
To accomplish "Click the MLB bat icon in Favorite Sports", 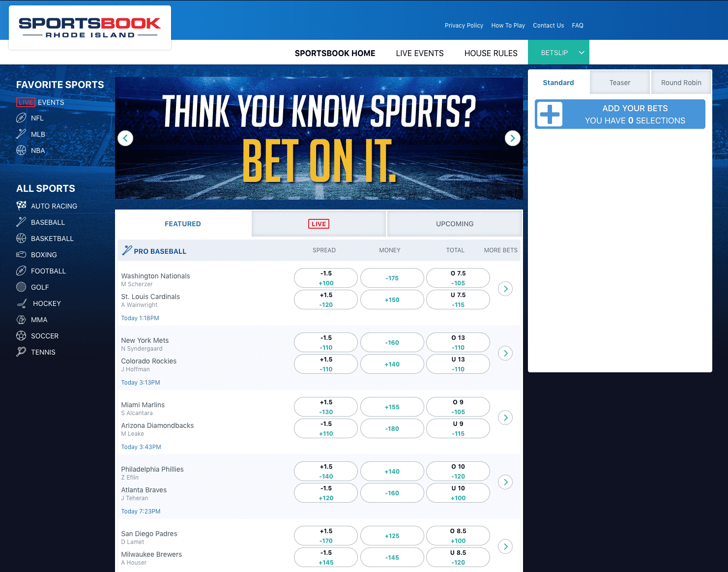I will [x=21, y=134].
